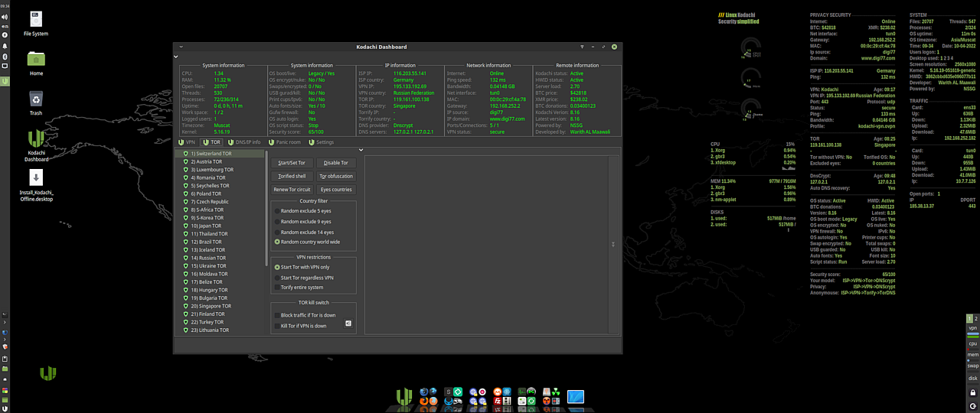Collapse the info panel with the top-left chevron
Image resolution: width=980 pixels, height=413 pixels.
coord(176,57)
